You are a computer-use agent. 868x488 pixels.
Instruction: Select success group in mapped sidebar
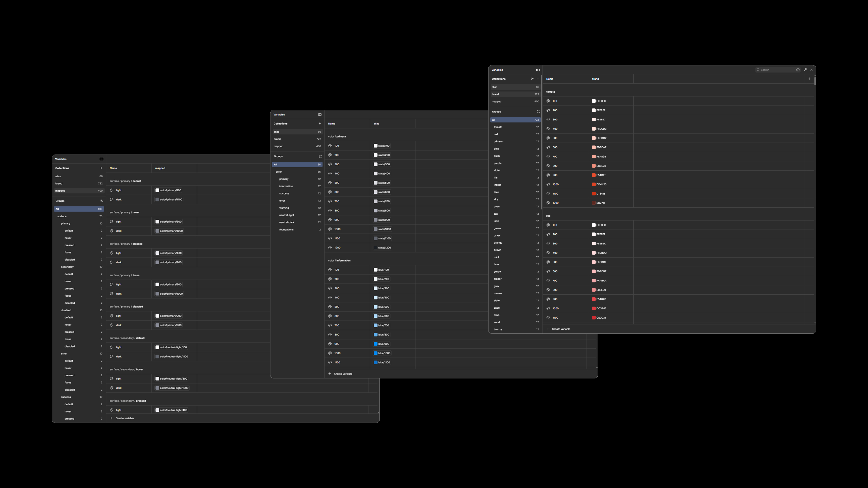(x=79, y=397)
